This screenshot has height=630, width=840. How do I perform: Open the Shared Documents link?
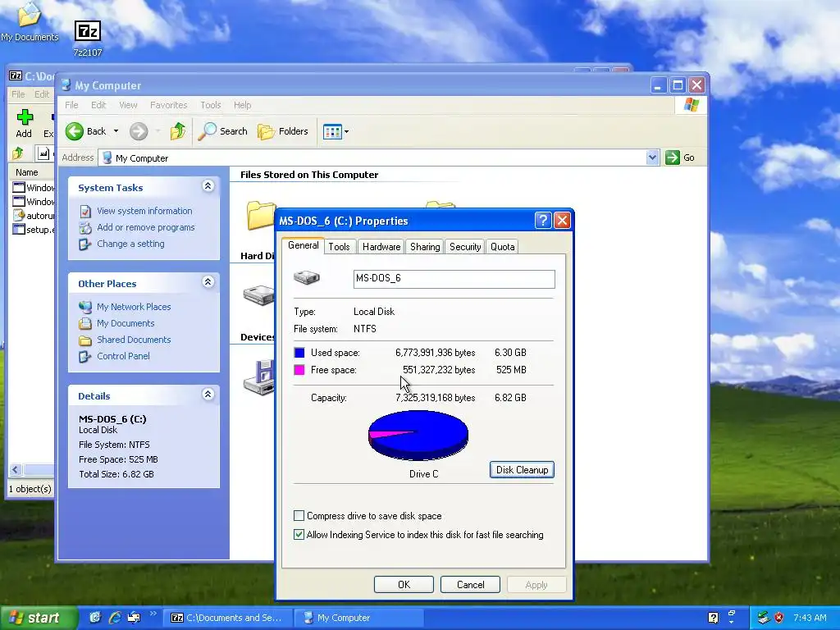(x=134, y=340)
